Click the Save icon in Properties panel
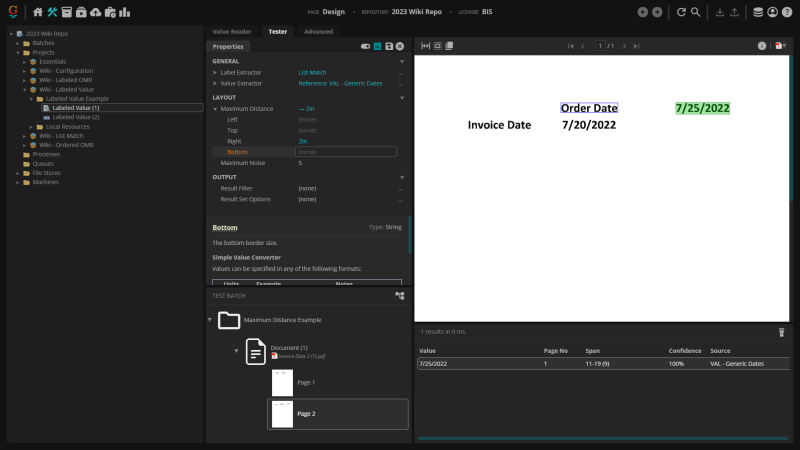Image resolution: width=800 pixels, height=450 pixels. click(x=388, y=46)
